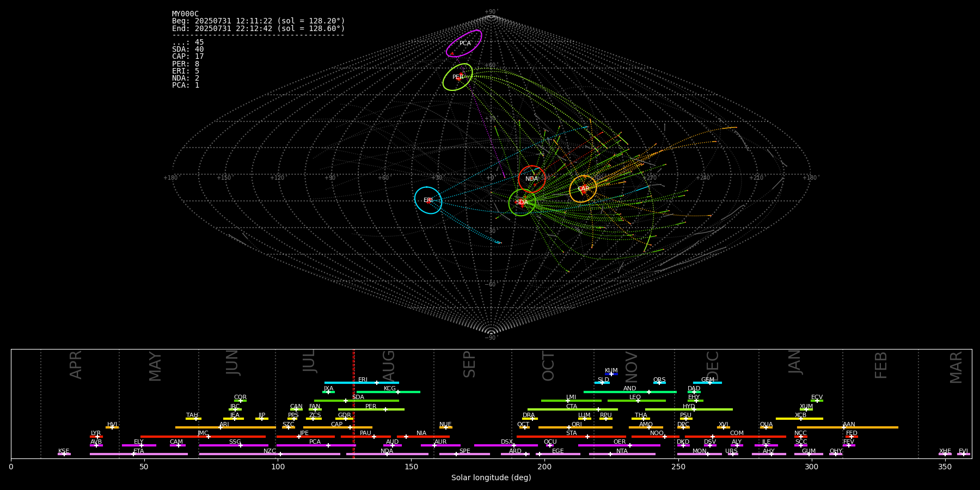Click the GEM shower bar in the timeline

[x=707, y=383]
